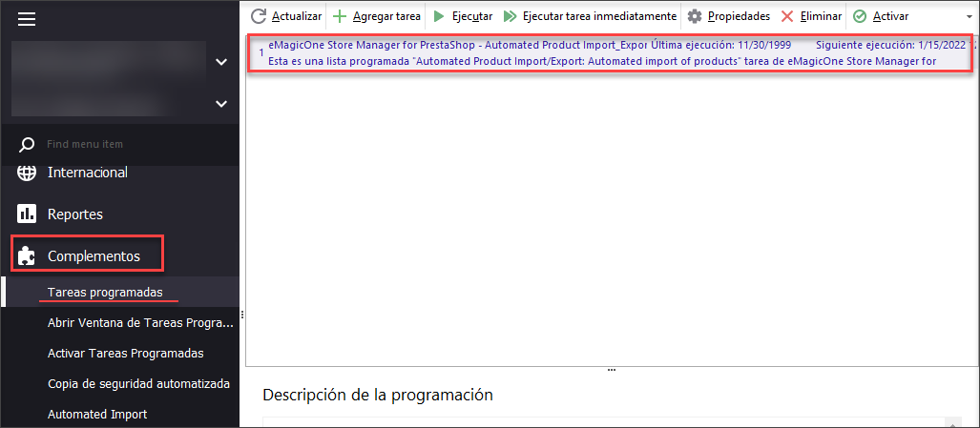
Task: Open the hamburger menu
Action: (x=27, y=19)
